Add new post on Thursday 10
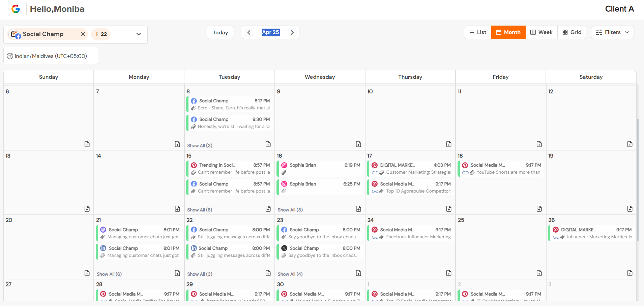644x306 pixels. 449,144
